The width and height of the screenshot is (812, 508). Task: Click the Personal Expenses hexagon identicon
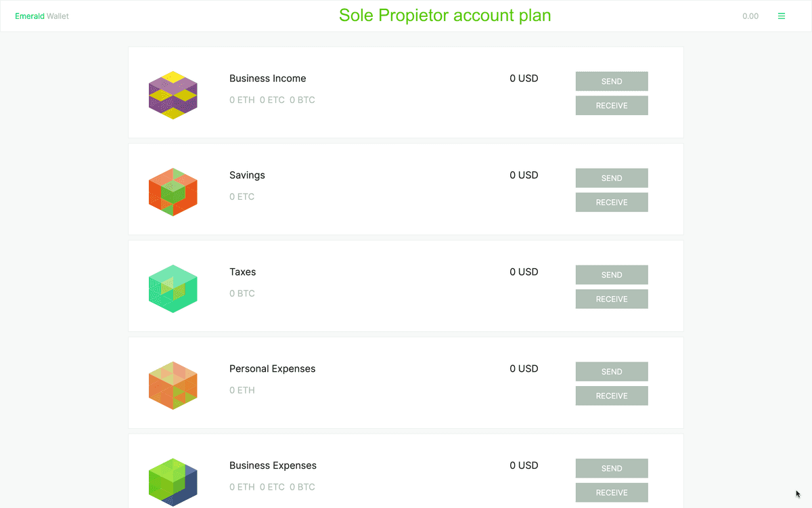173,385
